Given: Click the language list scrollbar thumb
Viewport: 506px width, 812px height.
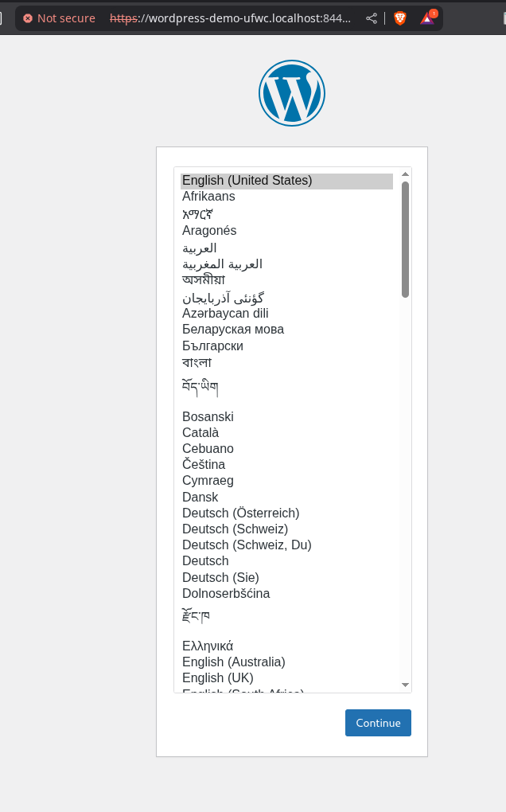Looking at the screenshot, I should 405,240.
